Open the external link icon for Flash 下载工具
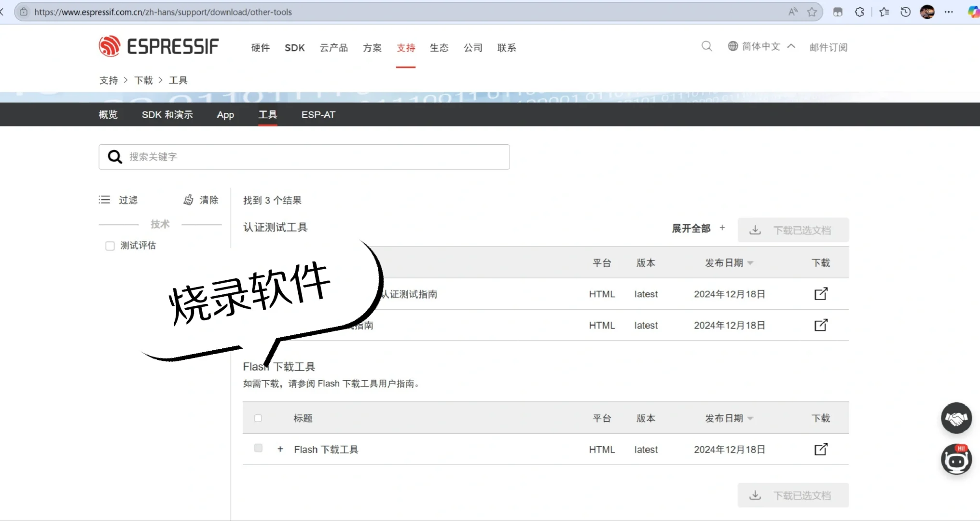Viewport: 980px width, 521px height. (820, 449)
